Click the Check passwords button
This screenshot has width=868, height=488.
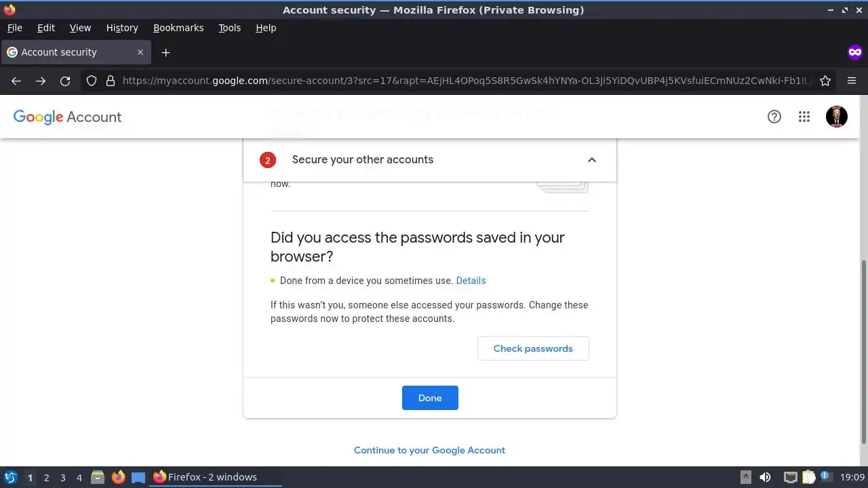[x=533, y=348]
